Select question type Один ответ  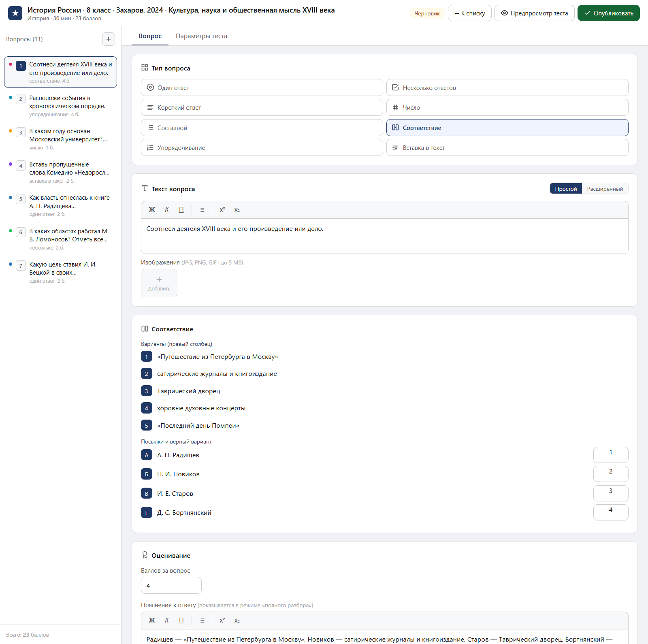coord(262,87)
